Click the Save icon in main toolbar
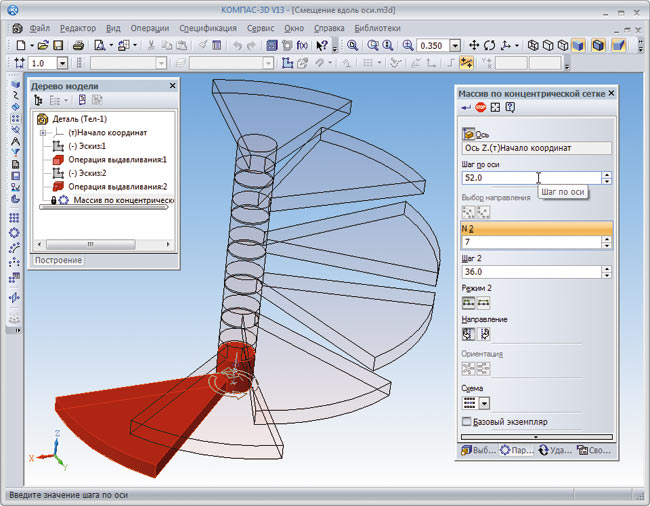Image resolution: width=650 pixels, height=506 pixels. 58,46
